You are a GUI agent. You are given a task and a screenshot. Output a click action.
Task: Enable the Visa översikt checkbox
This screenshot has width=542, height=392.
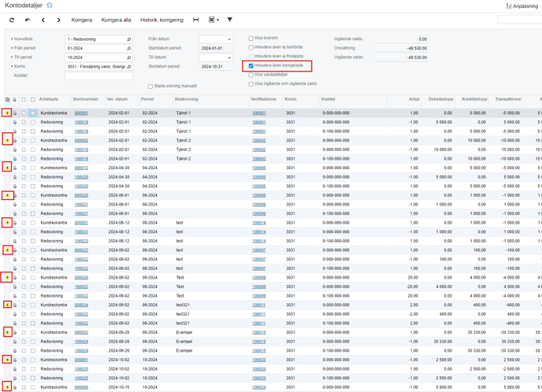point(251,39)
